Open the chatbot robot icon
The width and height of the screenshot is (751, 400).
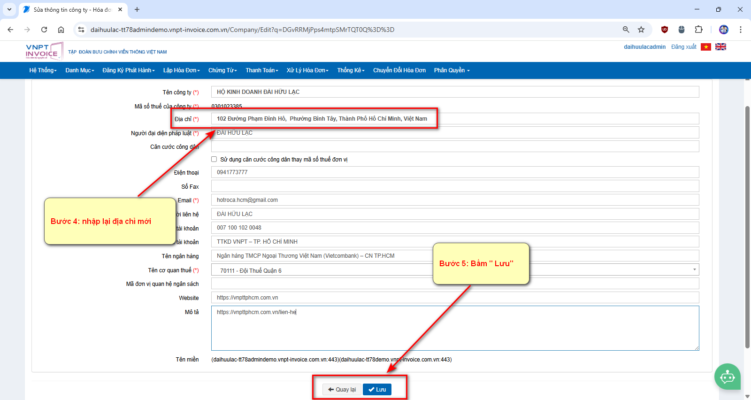pos(727,377)
